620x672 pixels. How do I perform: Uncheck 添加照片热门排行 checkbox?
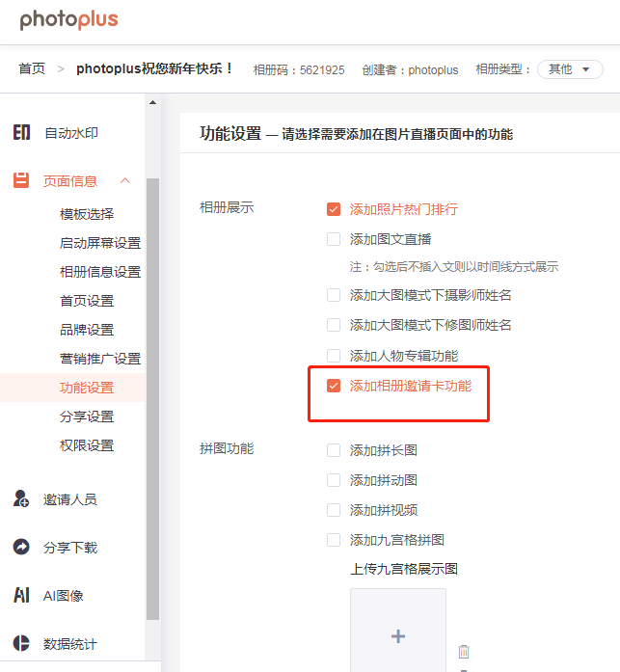pos(334,209)
